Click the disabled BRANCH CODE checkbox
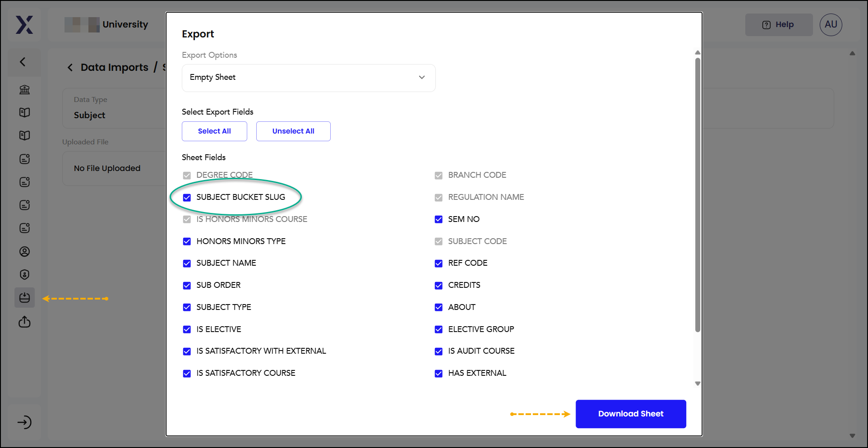Image resolution: width=868 pixels, height=448 pixels. [439, 176]
